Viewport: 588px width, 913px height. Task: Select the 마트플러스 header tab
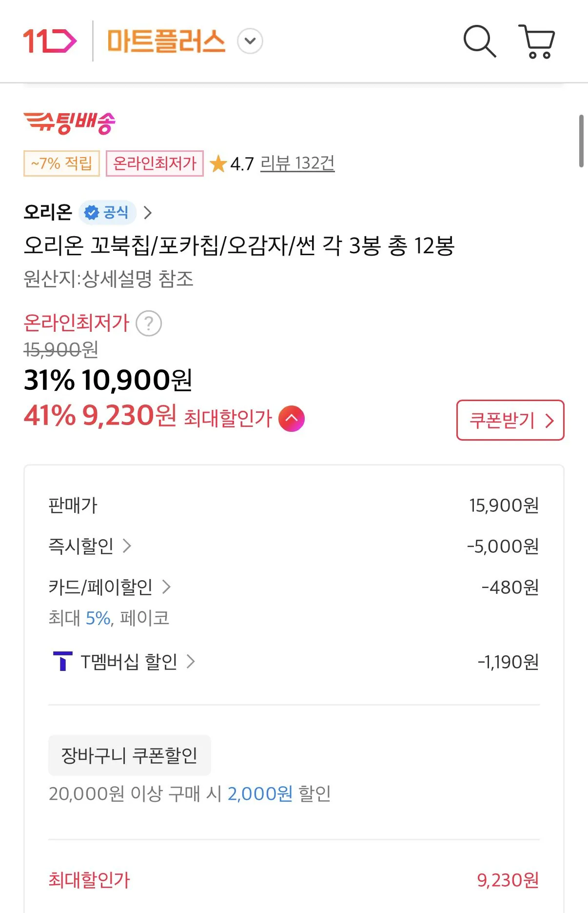click(166, 41)
